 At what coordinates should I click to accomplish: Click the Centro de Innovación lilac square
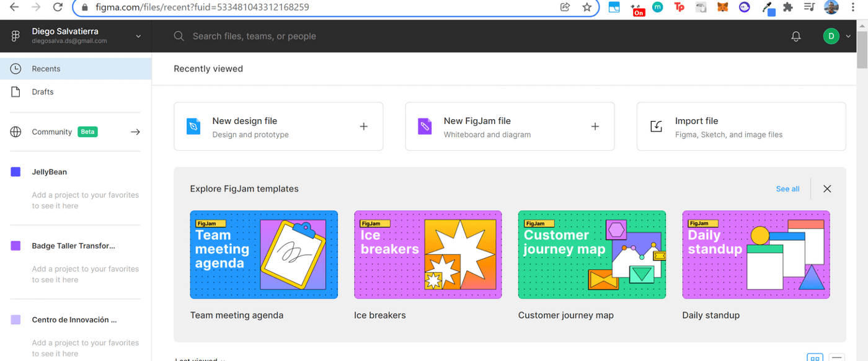15,319
